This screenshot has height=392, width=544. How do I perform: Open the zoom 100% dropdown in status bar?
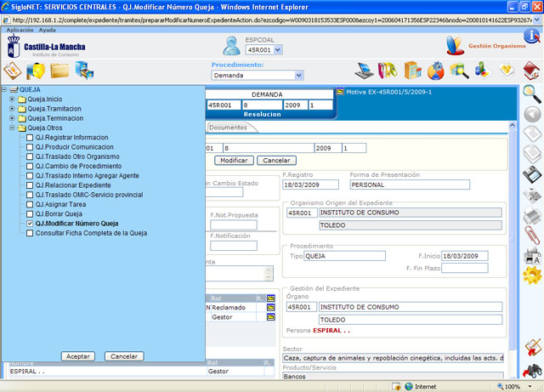tap(530, 386)
